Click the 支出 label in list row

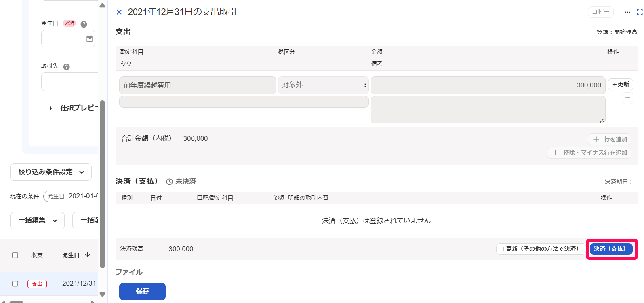click(x=37, y=284)
